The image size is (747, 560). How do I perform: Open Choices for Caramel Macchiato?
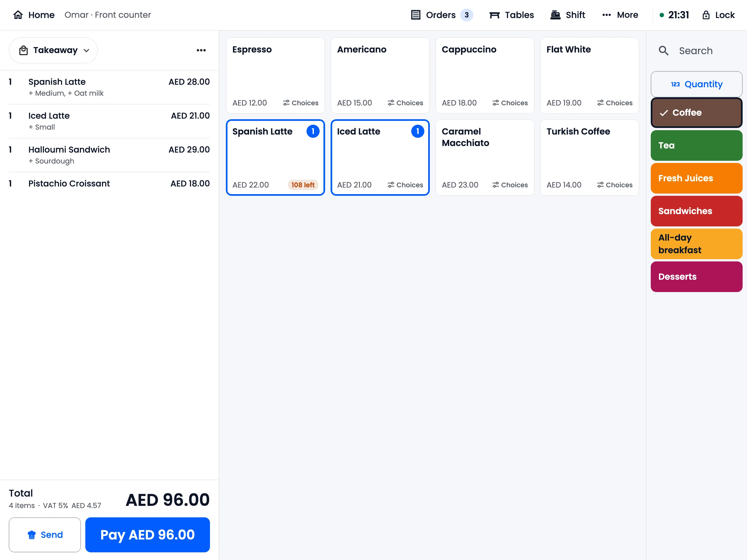coord(510,185)
